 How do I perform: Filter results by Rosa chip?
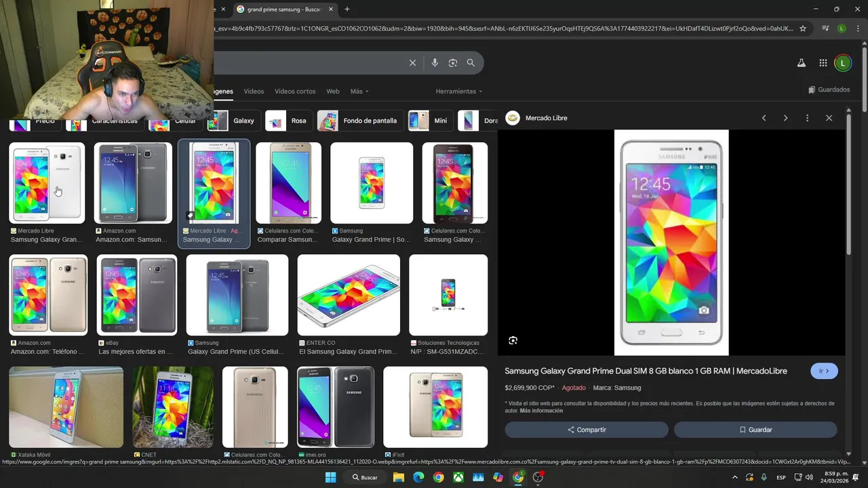point(289,121)
